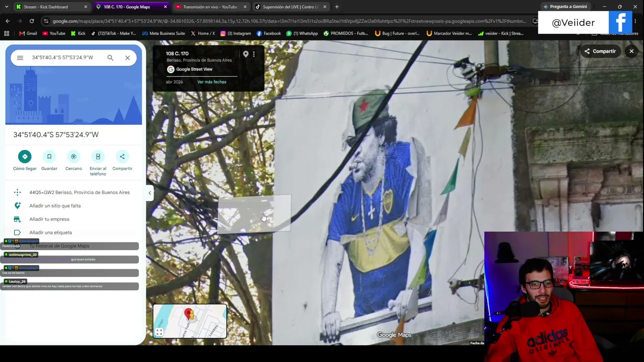Select Añadir tu empresa
The width and height of the screenshot is (644, 362).
[x=49, y=219]
